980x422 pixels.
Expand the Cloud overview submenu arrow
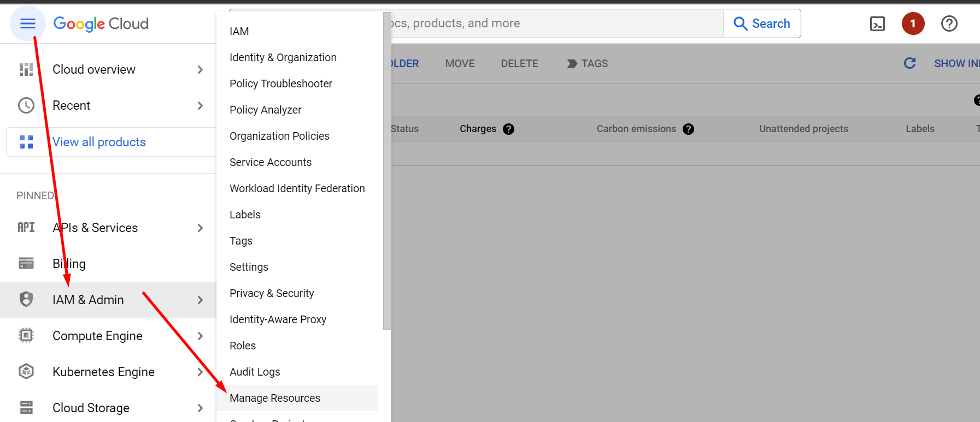(x=200, y=69)
